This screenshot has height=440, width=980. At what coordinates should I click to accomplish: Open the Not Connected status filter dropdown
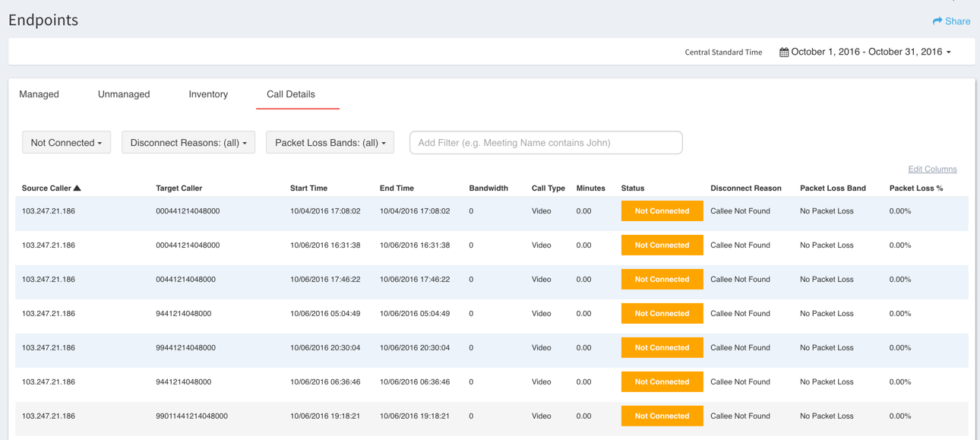point(67,143)
